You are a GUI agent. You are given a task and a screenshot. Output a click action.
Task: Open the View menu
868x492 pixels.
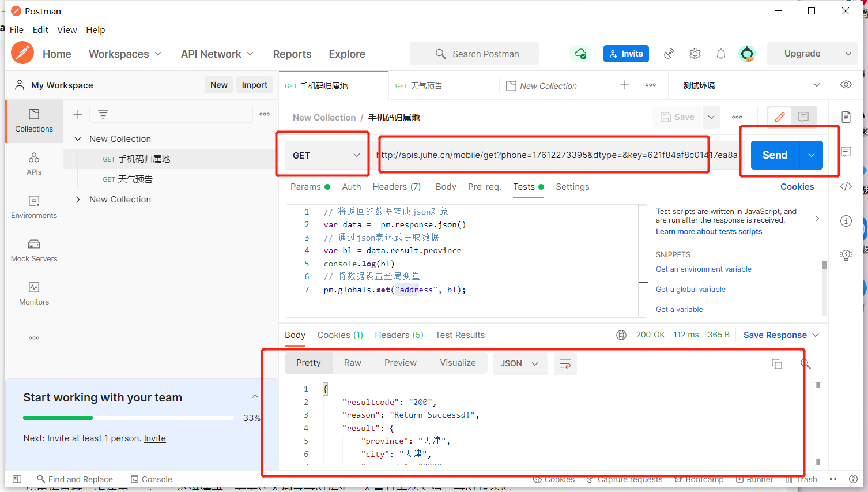click(x=67, y=29)
